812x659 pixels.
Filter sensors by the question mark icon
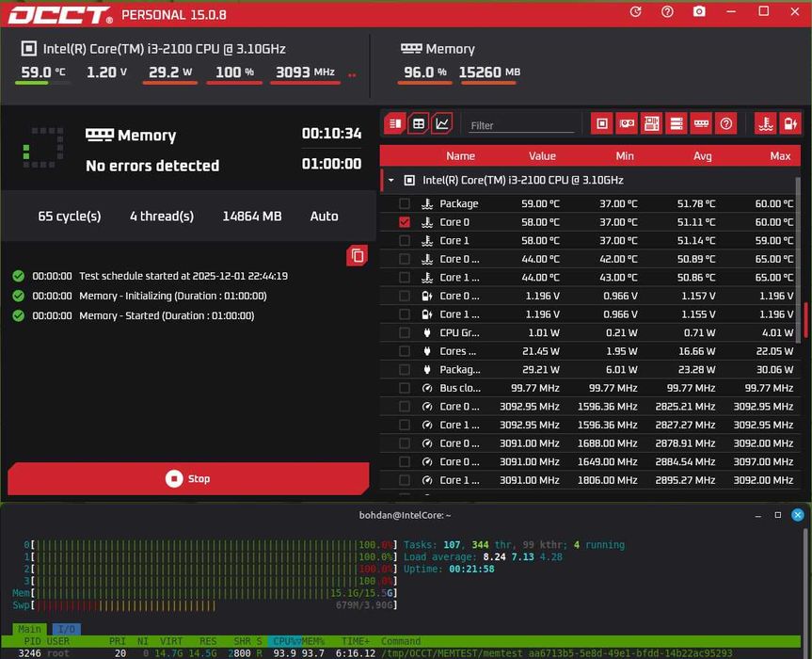point(726,124)
